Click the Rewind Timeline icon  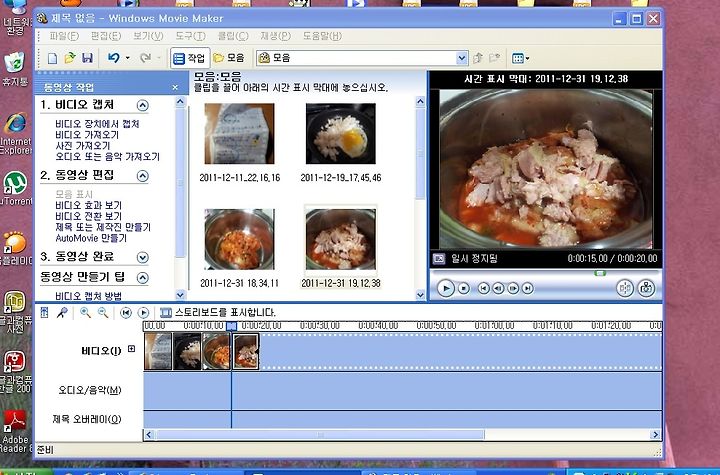(125, 313)
